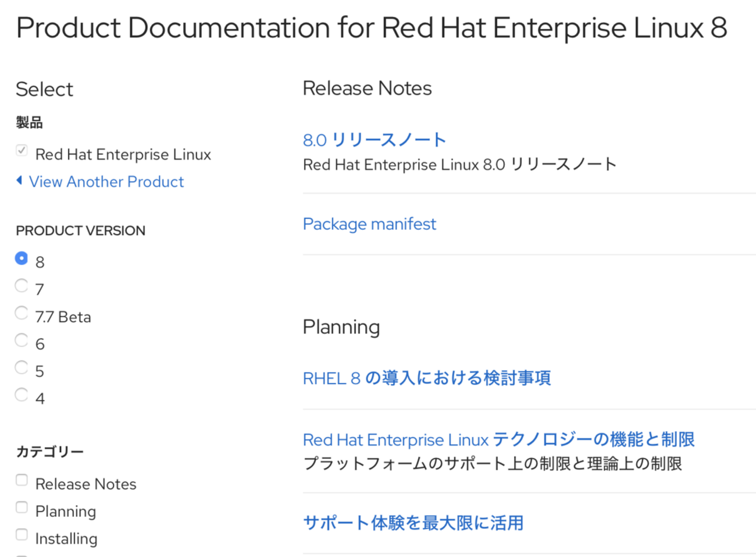Open the 8.0 リリースノート link
Viewport: 756px width, 557px height.
click(x=375, y=140)
